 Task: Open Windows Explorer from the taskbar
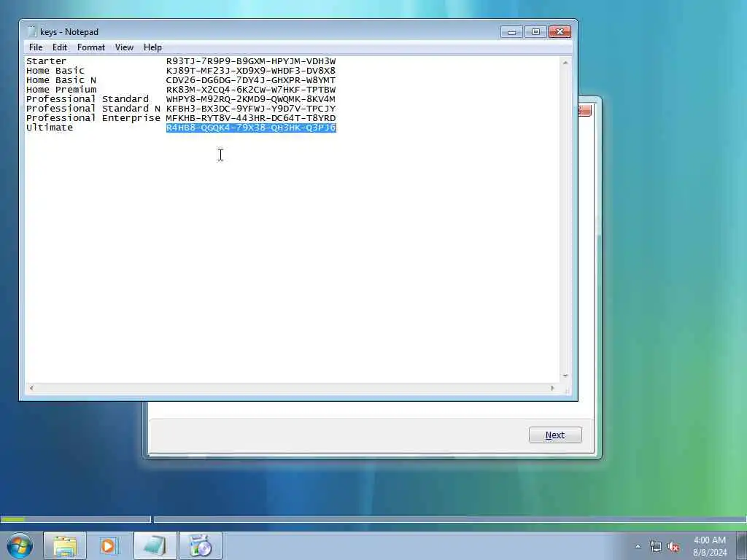pyautogui.click(x=65, y=545)
